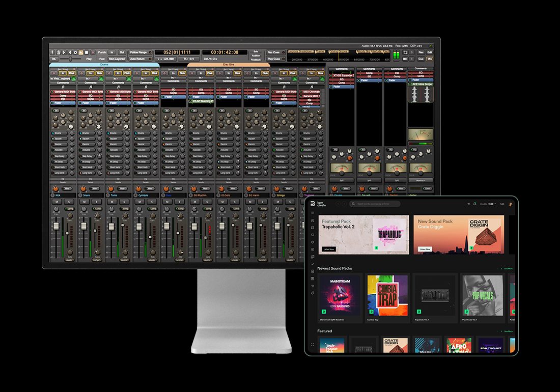The image size is (560, 392).
Task: Switch to the Edit view tab
Action: 430,52
